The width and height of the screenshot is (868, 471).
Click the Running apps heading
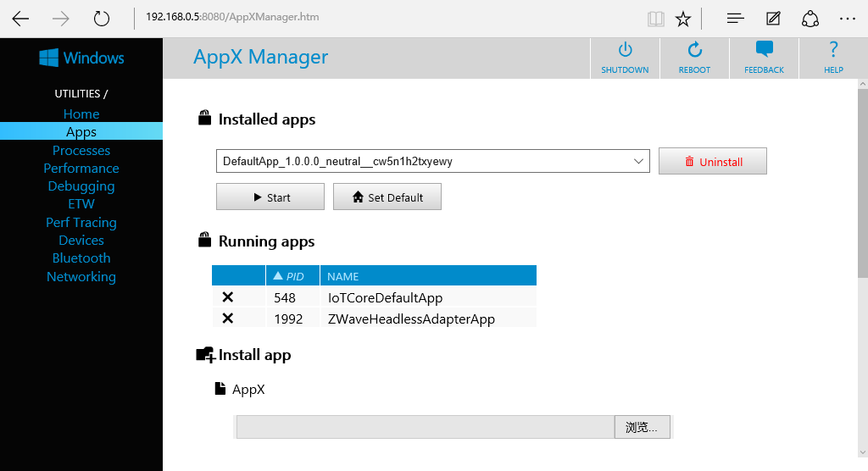pyautogui.click(x=266, y=241)
